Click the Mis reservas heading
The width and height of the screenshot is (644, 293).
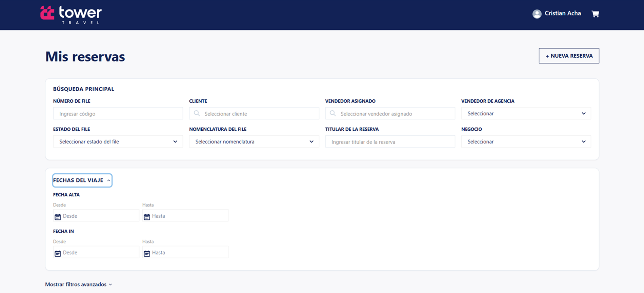pyautogui.click(x=85, y=57)
